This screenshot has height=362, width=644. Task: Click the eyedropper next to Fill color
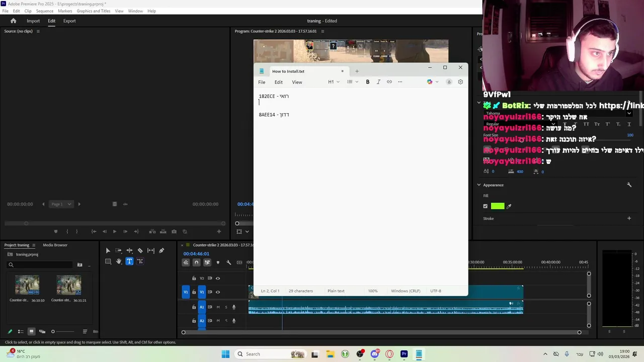point(509,206)
